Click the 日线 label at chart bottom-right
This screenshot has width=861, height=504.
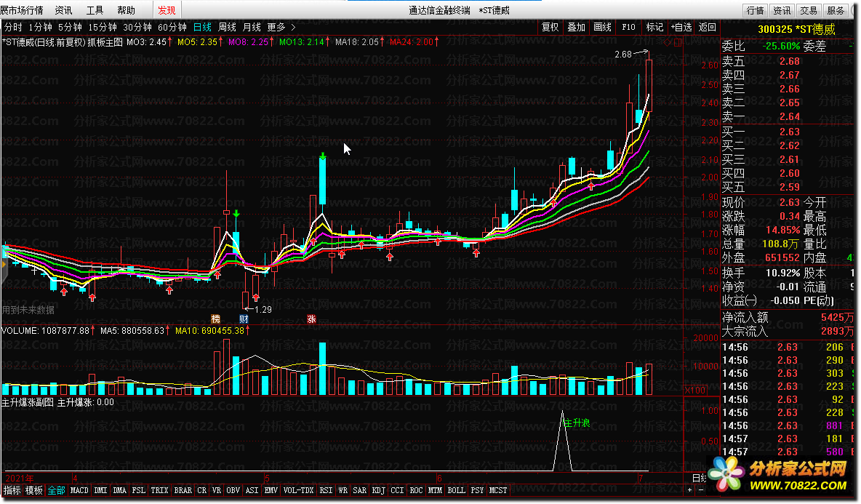700,479
